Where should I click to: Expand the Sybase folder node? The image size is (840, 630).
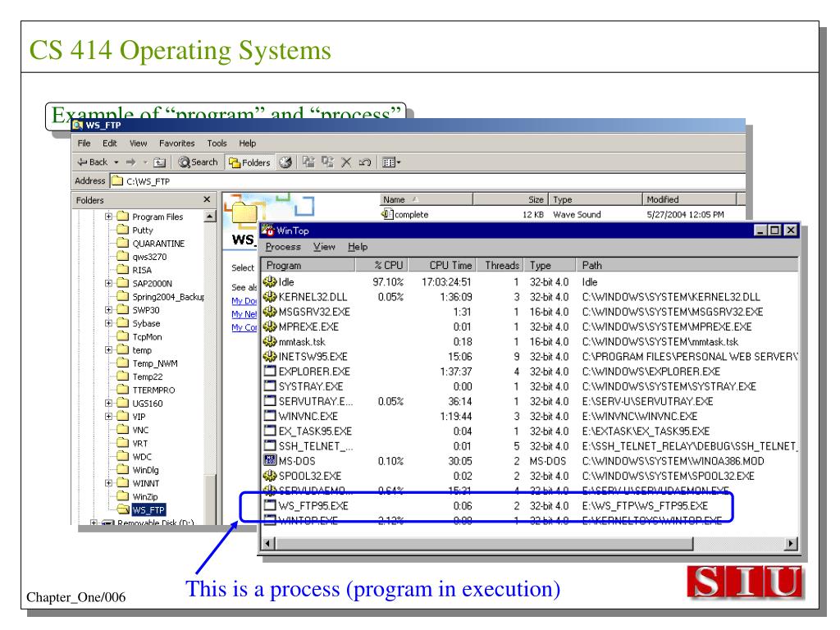[x=109, y=323]
